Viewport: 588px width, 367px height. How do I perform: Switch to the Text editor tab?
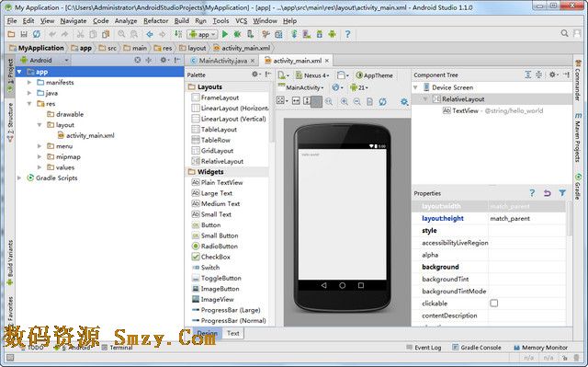coord(232,333)
